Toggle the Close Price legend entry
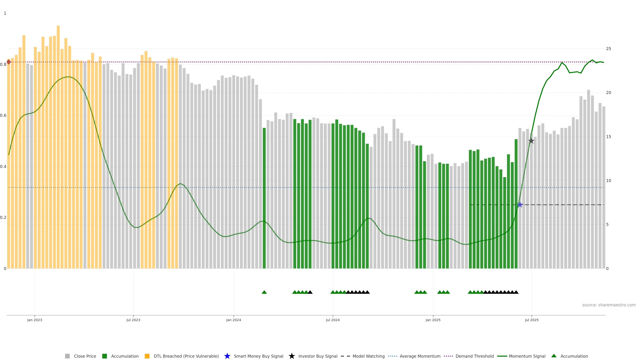Image resolution: width=644 pixels, height=362 pixels. (x=85, y=356)
